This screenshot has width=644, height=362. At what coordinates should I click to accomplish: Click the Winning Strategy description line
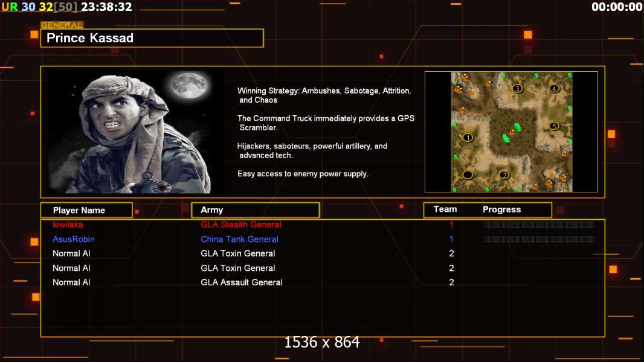(x=324, y=95)
